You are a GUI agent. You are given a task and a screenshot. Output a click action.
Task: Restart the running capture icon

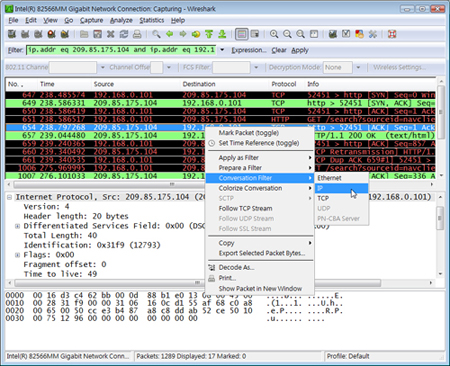point(65,34)
